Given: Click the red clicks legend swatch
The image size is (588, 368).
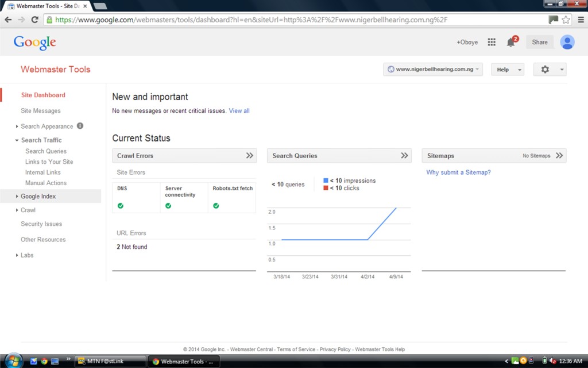Looking at the screenshot, I should pyautogui.click(x=326, y=188).
